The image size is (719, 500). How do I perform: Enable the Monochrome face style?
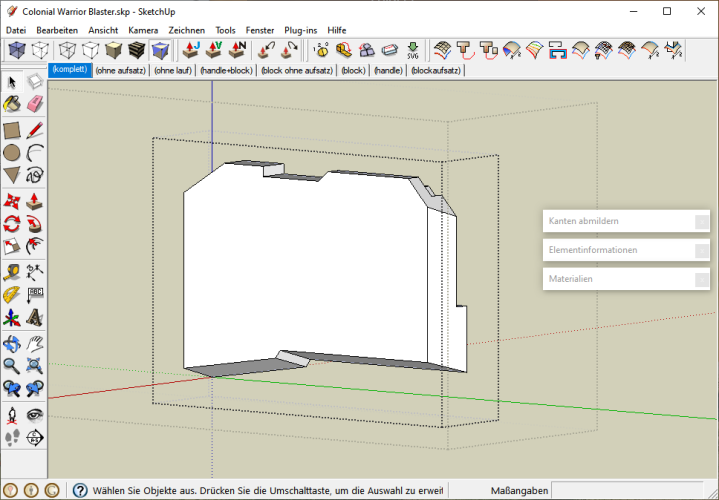pos(160,50)
